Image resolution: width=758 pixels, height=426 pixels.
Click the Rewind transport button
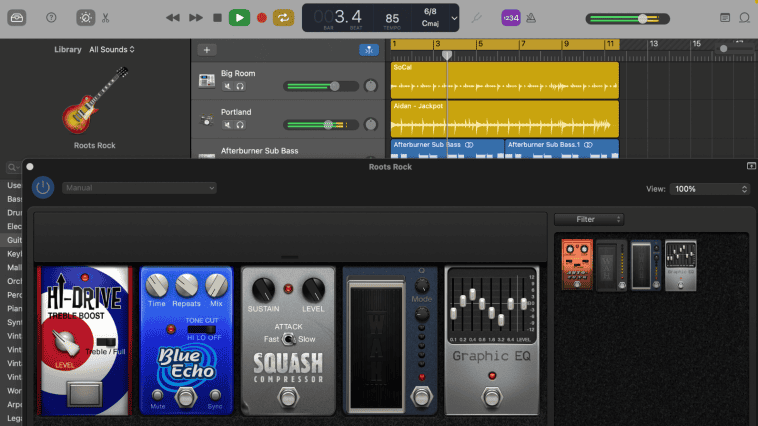[x=173, y=17]
